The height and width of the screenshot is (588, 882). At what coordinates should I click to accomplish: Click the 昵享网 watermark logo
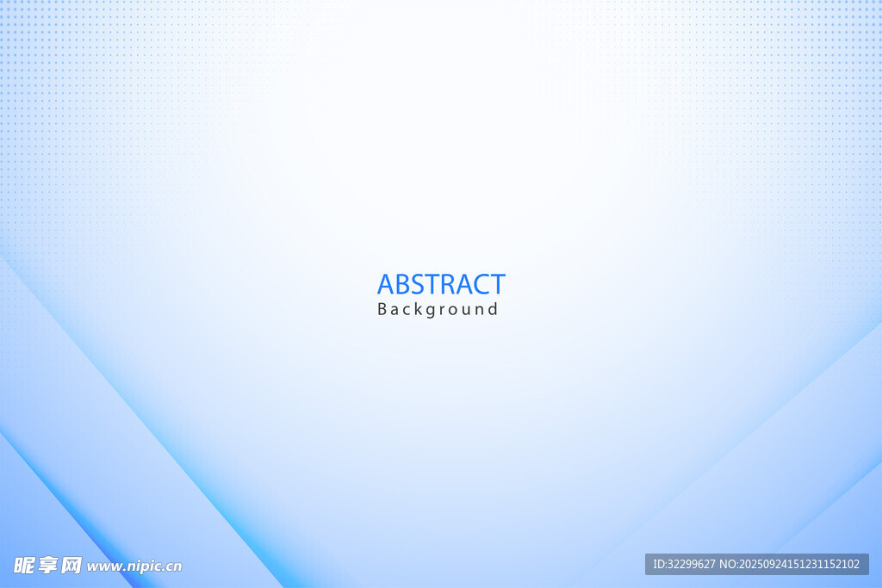[47, 565]
